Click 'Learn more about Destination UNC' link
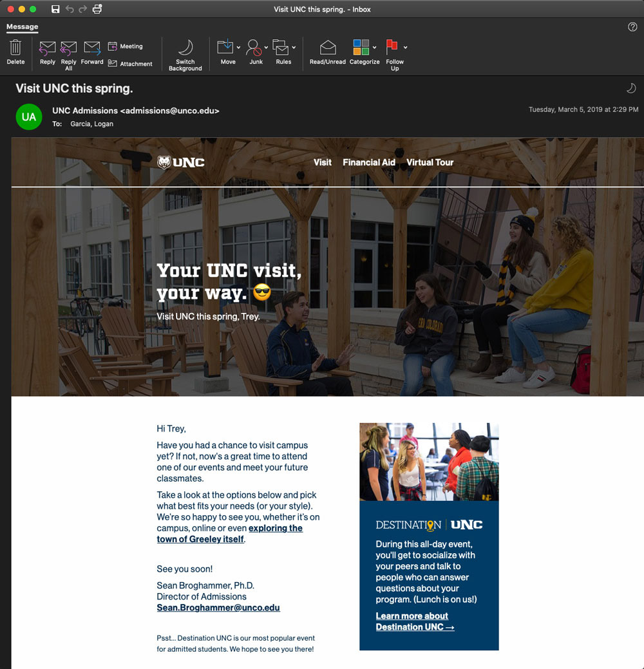This screenshot has width=644, height=669. point(415,621)
